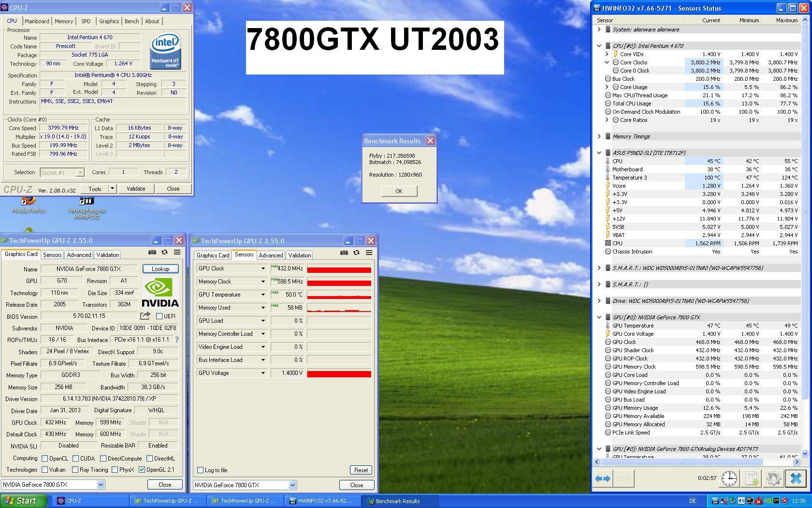
Task: Toggle the PhysX checkbox
Action: point(115,469)
